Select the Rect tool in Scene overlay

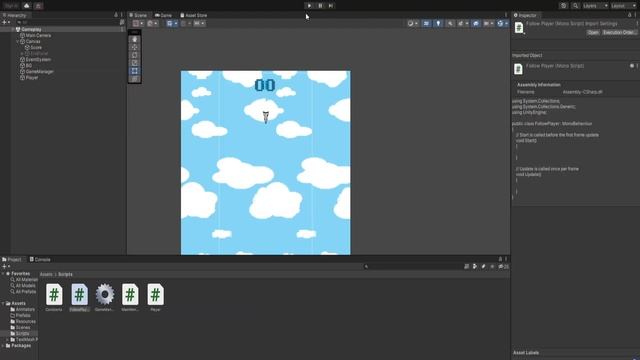point(135,71)
